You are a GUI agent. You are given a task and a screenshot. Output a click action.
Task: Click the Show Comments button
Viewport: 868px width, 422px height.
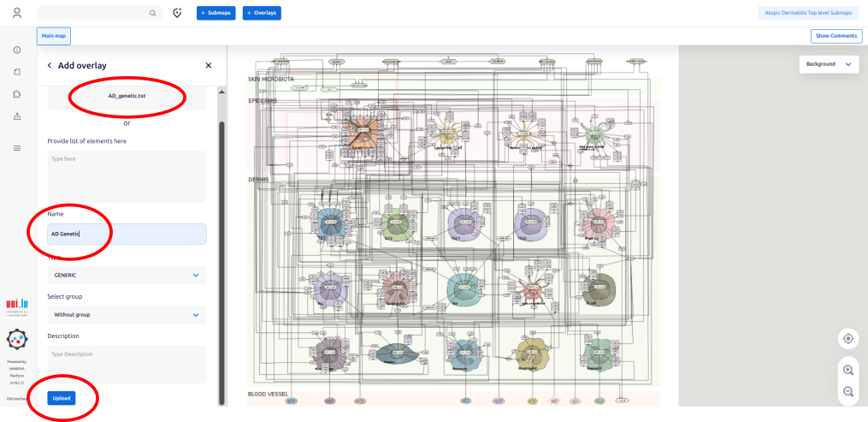point(836,36)
